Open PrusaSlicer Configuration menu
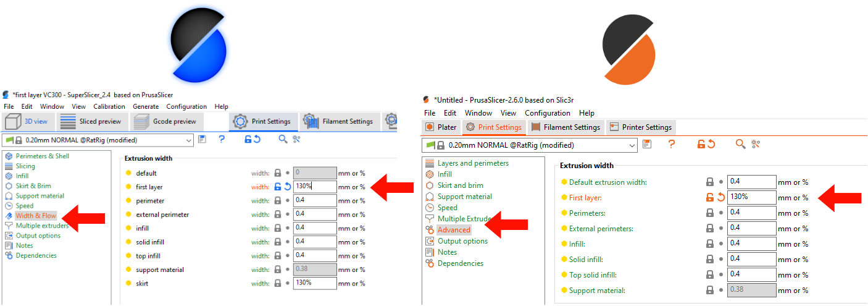 (548, 113)
